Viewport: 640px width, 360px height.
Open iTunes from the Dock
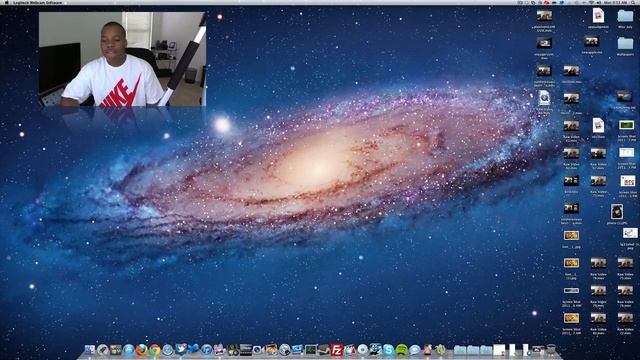pos(207,350)
